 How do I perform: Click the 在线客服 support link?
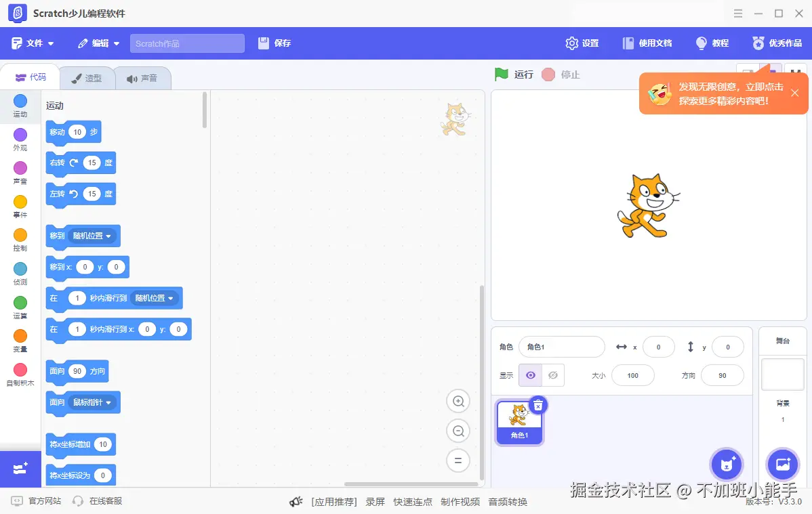[98, 501]
